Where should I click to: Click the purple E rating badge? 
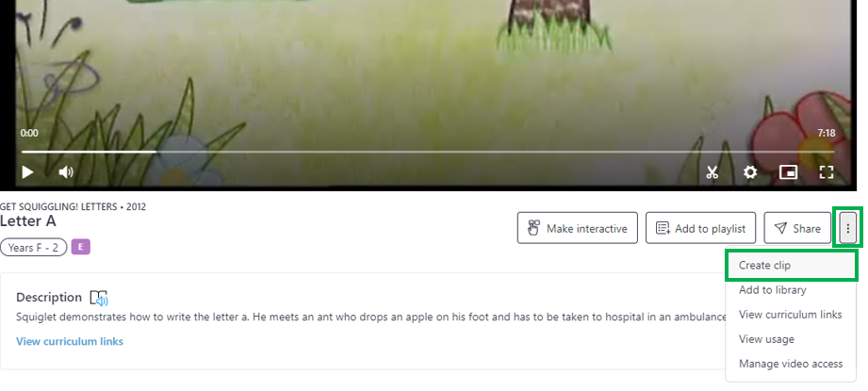(x=81, y=247)
